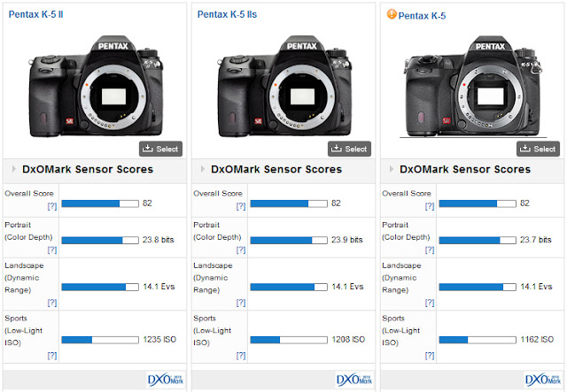Select the Pentax K-5 IIs camera
This screenshot has height=392, width=567.
tap(349, 149)
